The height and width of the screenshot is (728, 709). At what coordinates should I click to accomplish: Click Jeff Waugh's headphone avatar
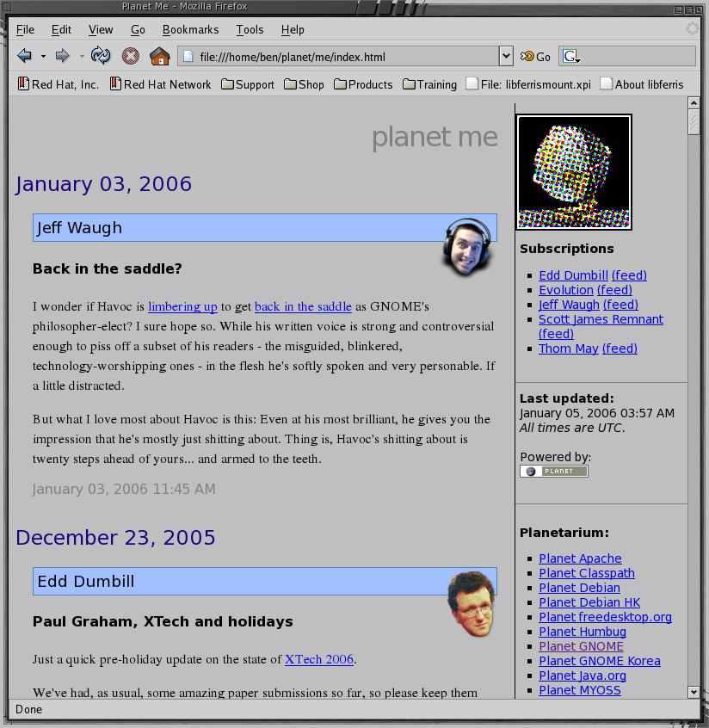(466, 248)
